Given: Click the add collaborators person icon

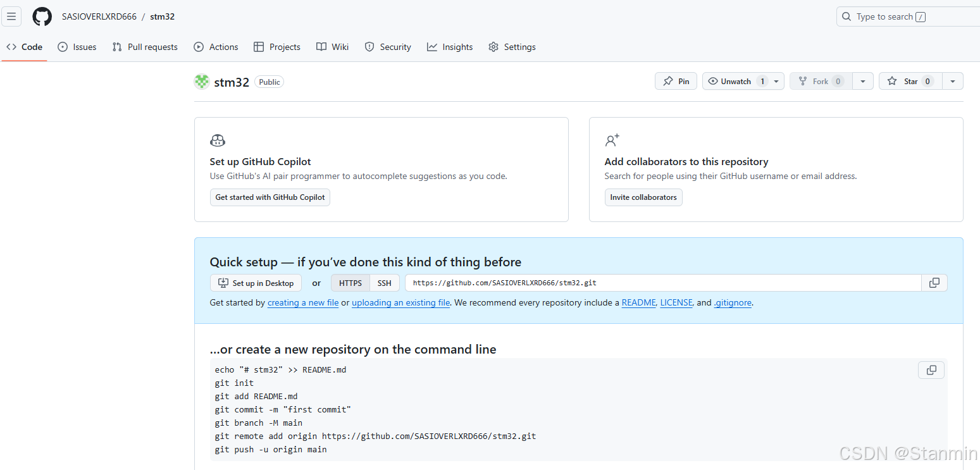Looking at the screenshot, I should click(612, 140).
